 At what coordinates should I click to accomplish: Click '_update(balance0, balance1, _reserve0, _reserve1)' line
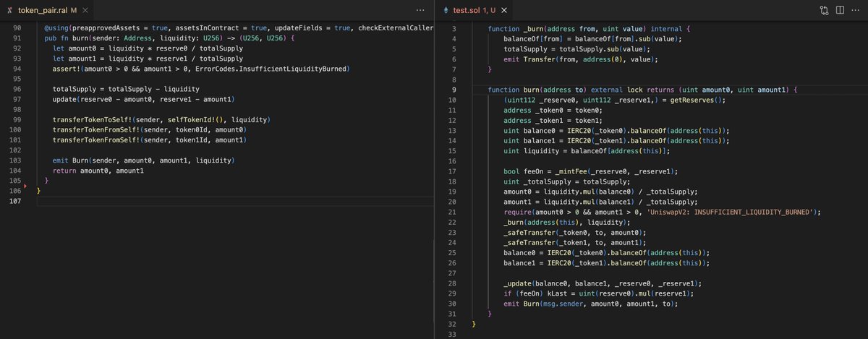pyautogui.click(x=603, y=284)
